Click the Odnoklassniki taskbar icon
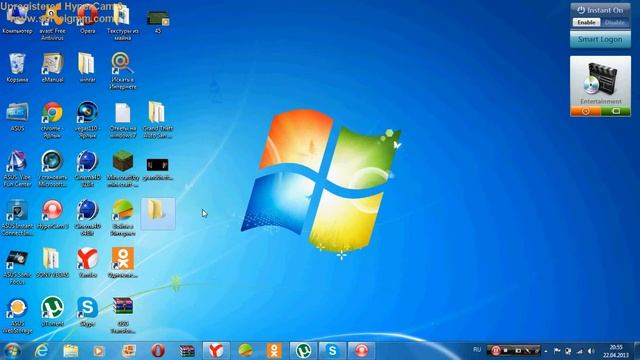 click(x=274, y=351)
